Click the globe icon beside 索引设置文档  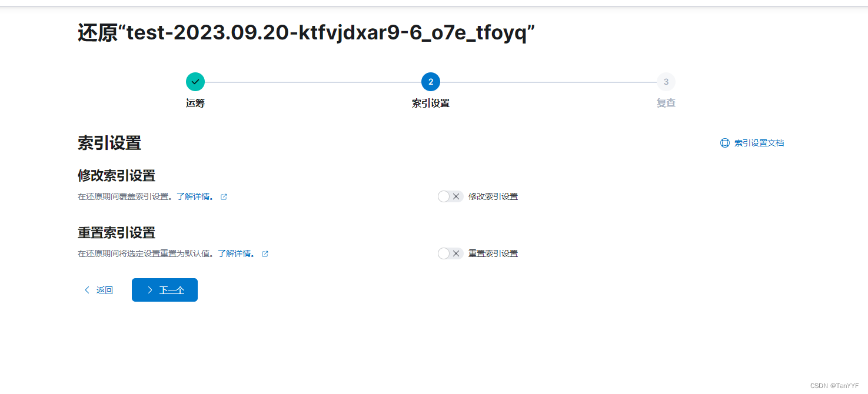(x=724, y=142)
